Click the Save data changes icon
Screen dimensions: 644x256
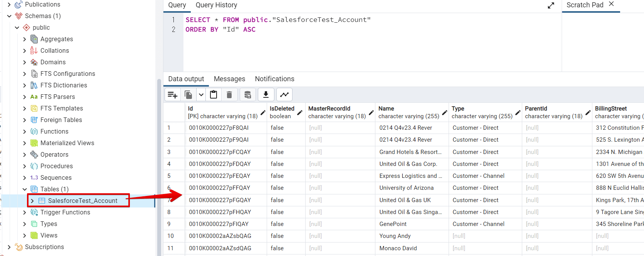(x=248, y=95)
